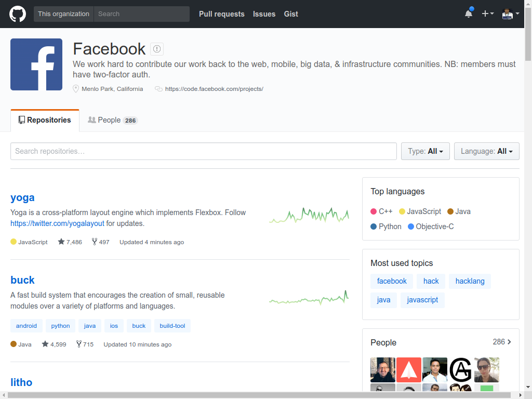Click the GitHub octocat logo
The height and width of the screenshot is (399, 532).
[18, 14]
